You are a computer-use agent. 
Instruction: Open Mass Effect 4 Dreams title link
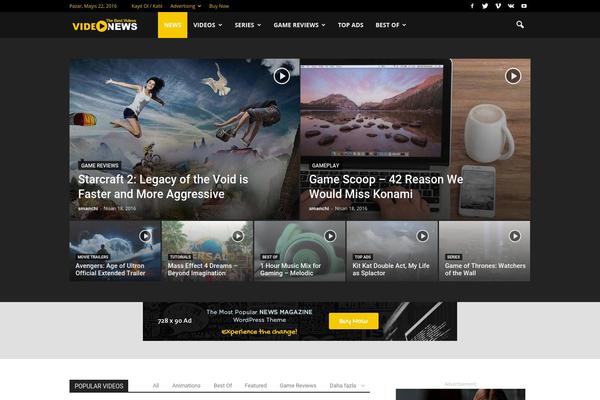coord(202,269)
